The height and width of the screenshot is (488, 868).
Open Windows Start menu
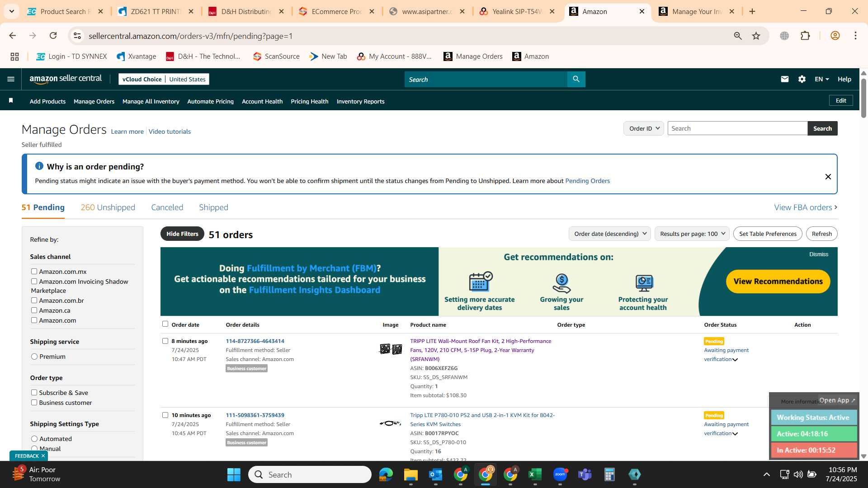234,474
